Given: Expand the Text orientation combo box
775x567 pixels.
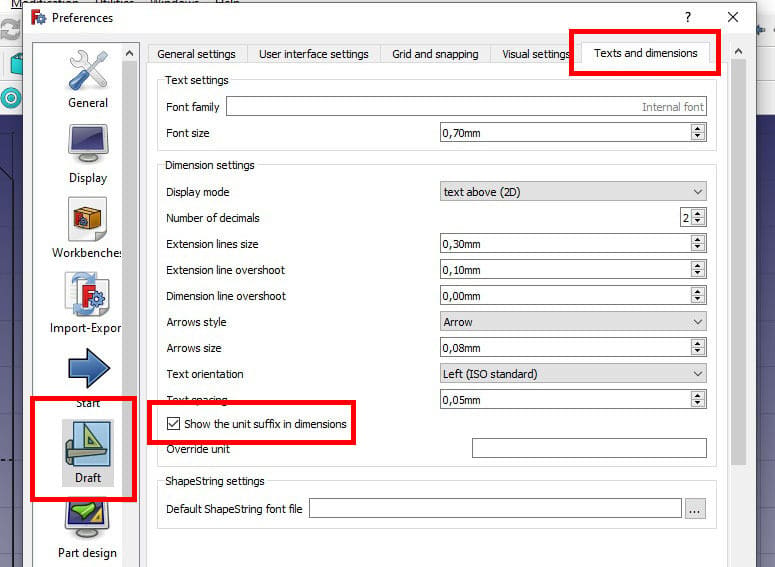Looking at the screenshot, I should (573, 374).
